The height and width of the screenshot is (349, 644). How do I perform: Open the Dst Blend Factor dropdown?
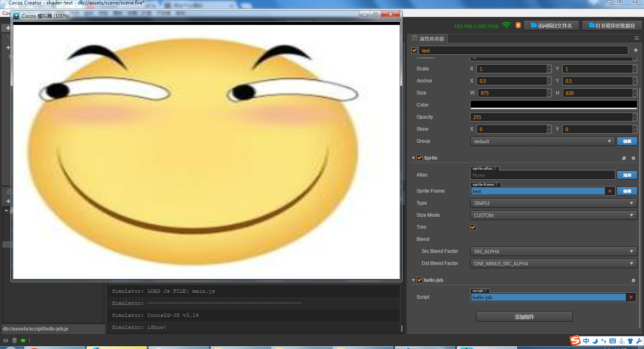point(553,263)
